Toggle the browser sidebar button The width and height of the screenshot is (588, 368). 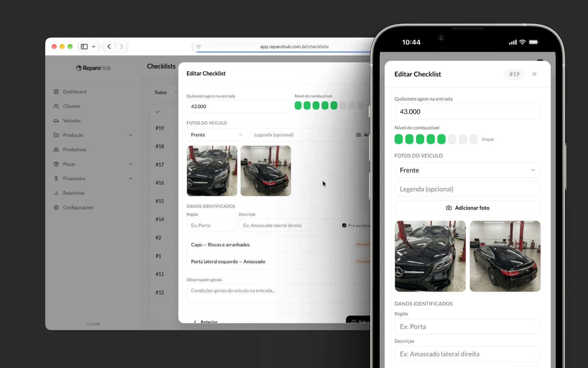pos(84,47)
